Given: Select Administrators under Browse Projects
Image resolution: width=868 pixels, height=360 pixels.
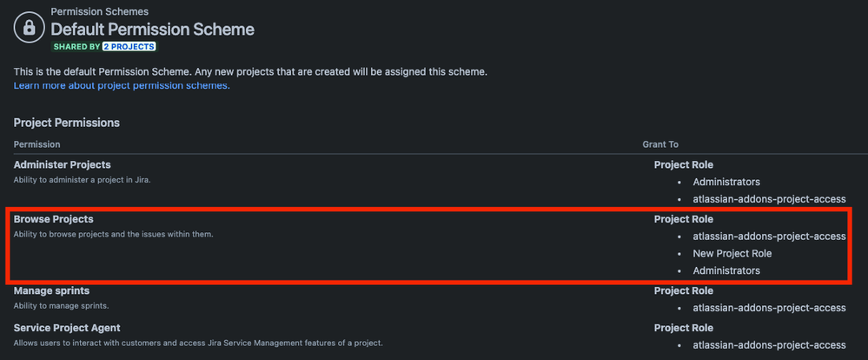Looking at the screenshot, I should tap(726, 270).
